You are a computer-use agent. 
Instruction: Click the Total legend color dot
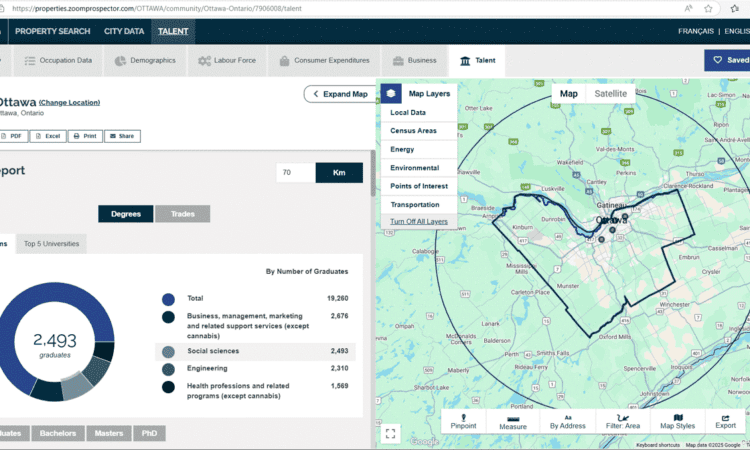click(168, 299)
